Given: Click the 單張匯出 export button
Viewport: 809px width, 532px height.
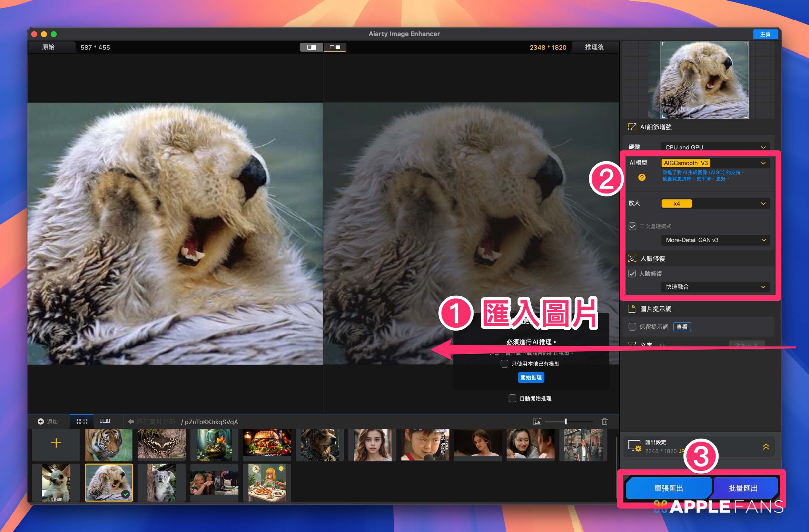Looking at the screenshot, I should [x=669, y=488].
